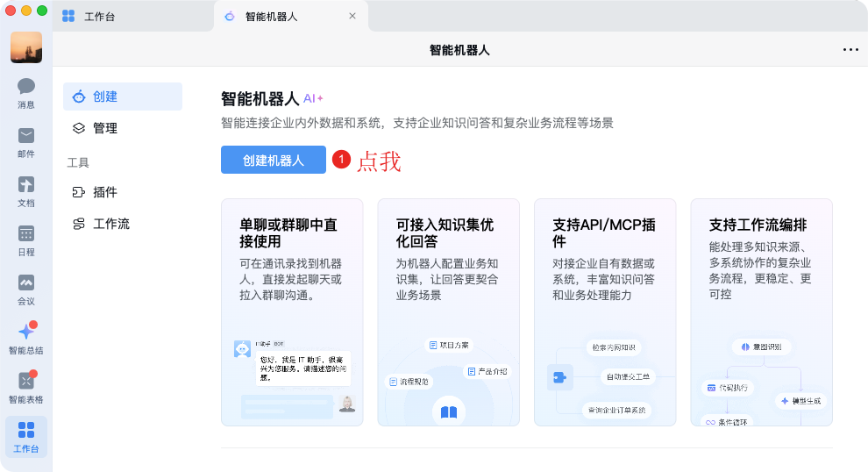Screen dimensions: 868x472
Task: Close the 智能机器人 tab
Action: coord(352,16)
